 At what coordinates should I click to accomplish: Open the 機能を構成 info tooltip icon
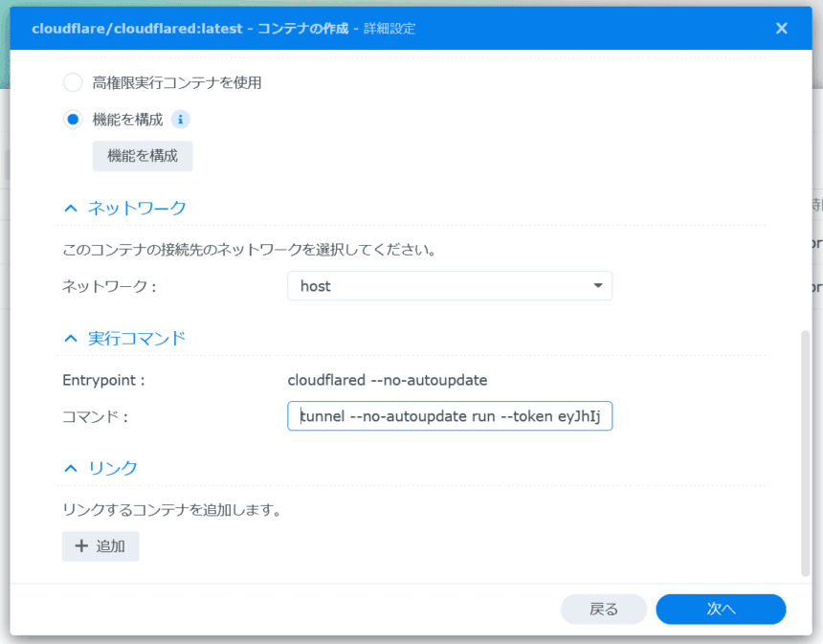click(181, 119)
